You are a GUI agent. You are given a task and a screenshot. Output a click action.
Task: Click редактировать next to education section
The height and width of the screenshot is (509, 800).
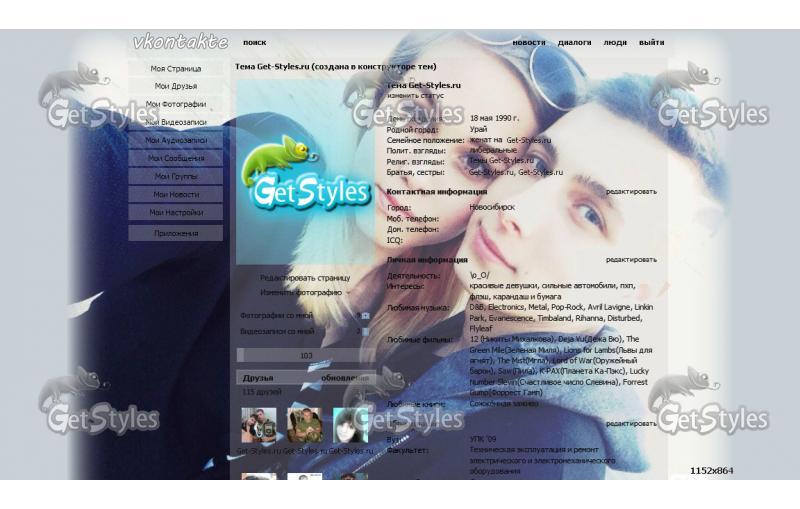631,423
